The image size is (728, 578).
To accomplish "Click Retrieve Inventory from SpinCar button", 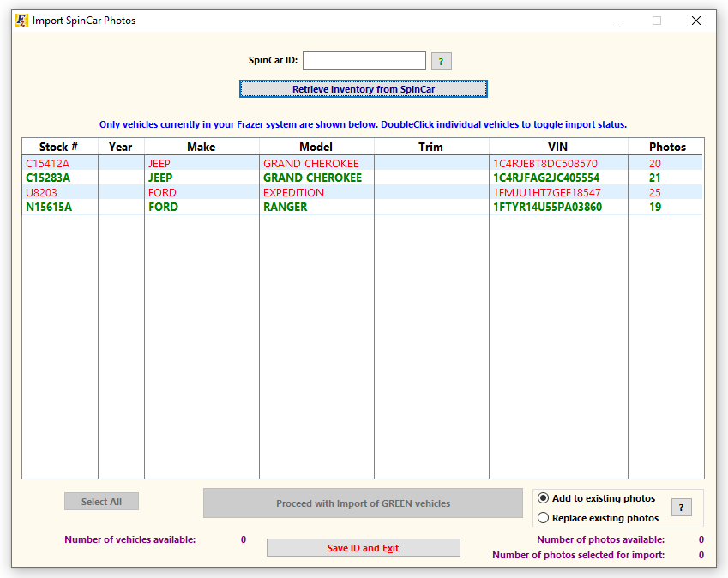I will click(x=364, y=89).
